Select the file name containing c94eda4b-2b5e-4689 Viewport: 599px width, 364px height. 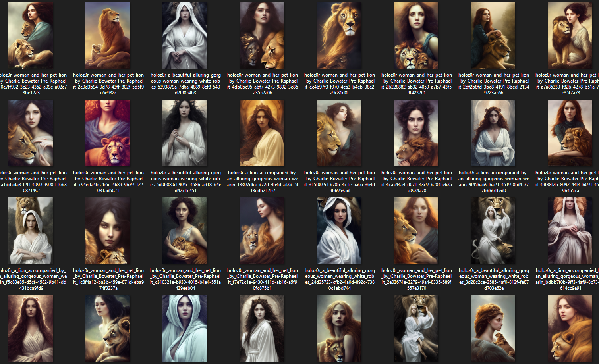click(x=108, y=181)
